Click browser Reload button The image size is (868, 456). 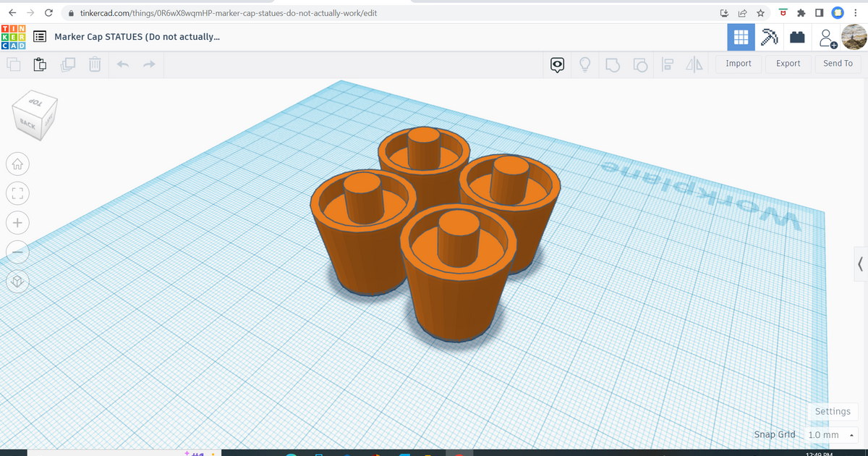pos(48,13)
